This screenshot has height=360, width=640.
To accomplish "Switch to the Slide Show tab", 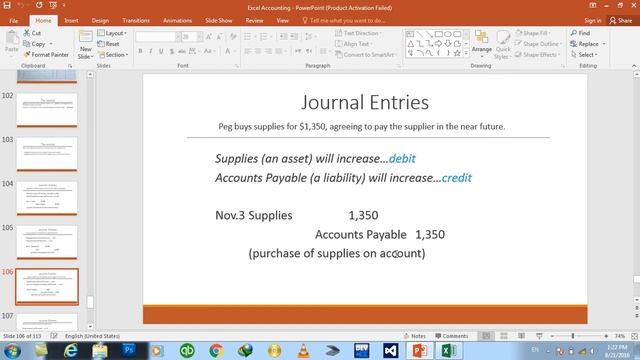I will (218, 20).
